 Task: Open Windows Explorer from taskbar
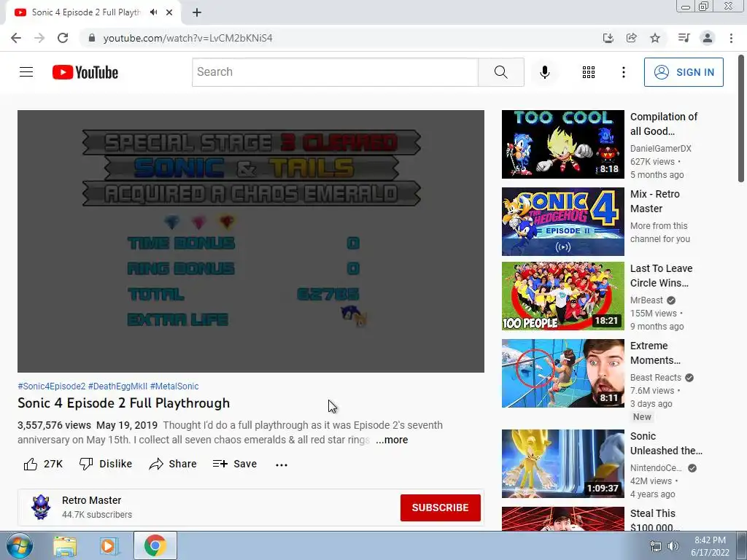coord(65,545)
